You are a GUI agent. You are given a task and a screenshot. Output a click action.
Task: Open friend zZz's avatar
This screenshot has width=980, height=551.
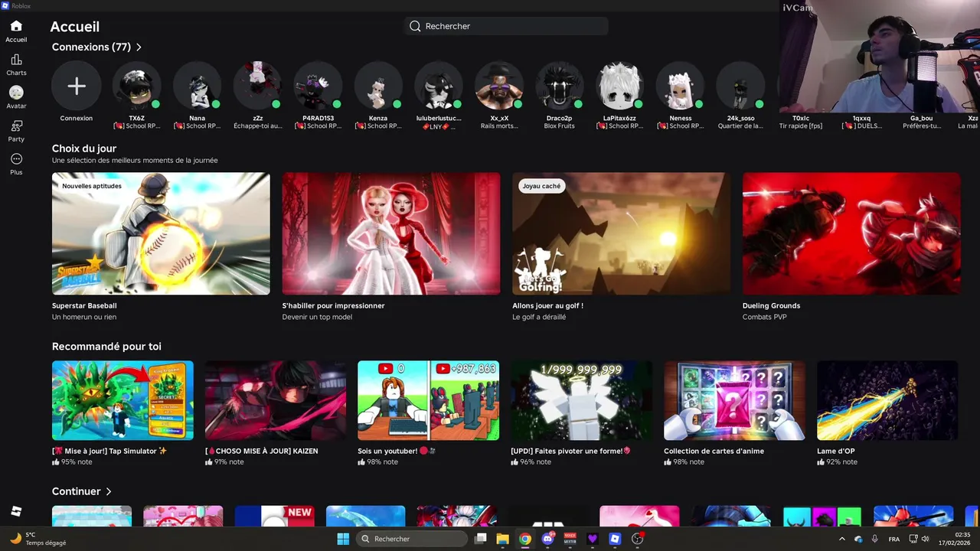[x=258, y=86]
